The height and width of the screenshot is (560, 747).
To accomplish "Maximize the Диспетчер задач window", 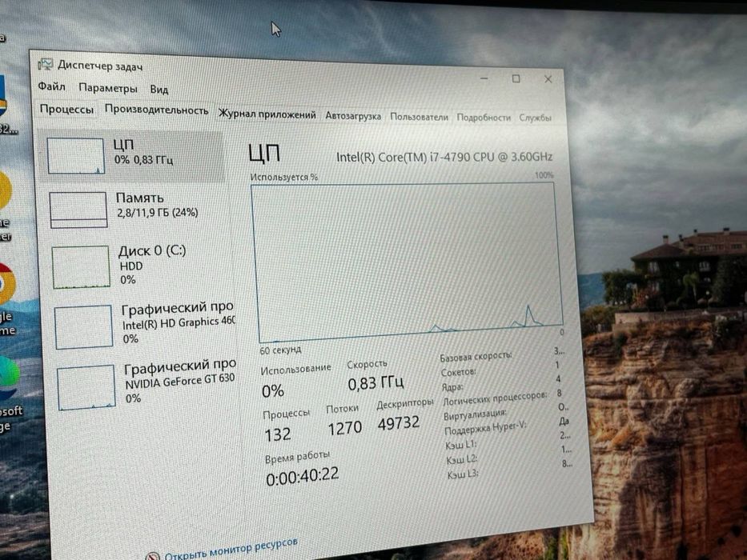I will [516, 78].
